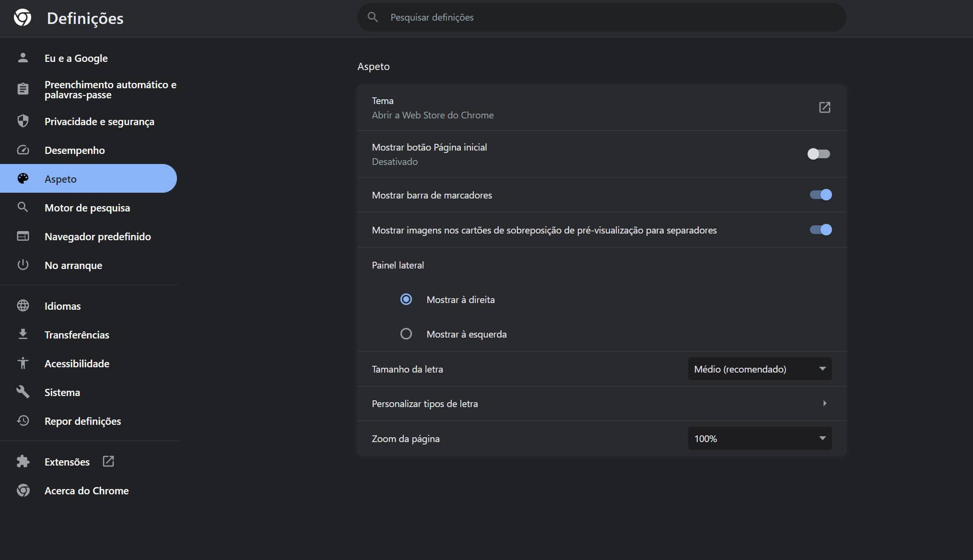The height and width of the screenshot is (560, 973).
Task: Toggle Mostrar barra de marcadores on/off
Action: 819,195
